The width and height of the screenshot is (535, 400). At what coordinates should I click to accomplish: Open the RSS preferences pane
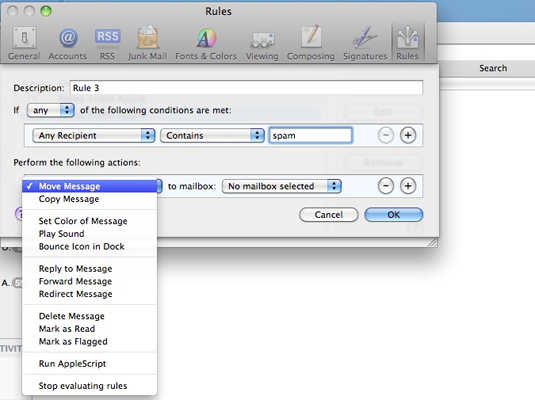pyautogui.click(x=107, y=43)
